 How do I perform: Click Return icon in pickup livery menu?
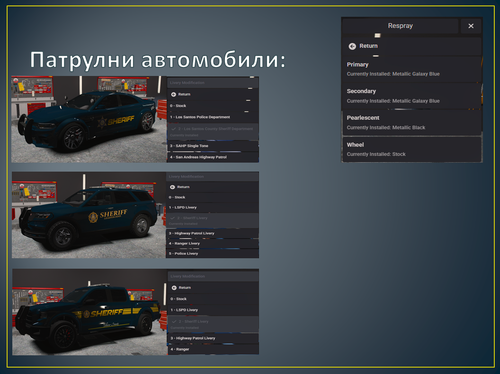[x=174, y=288]
